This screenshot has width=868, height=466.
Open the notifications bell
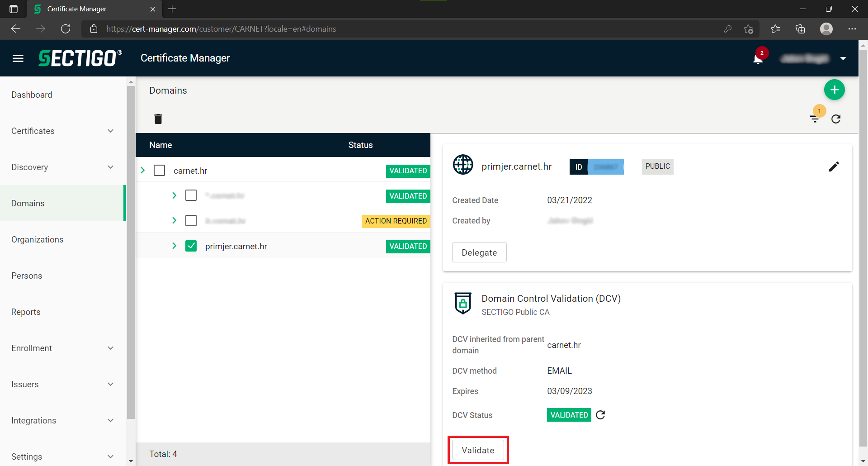pyautogui.click(x=758, y=59)
